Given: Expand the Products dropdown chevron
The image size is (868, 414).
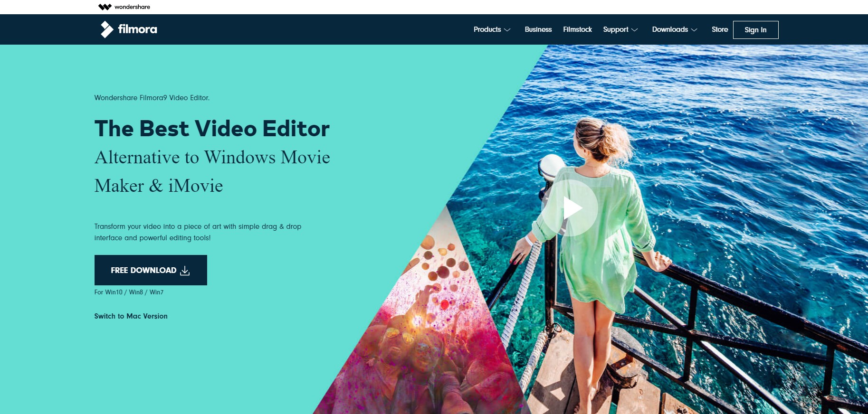Looking at the screenshot, I should click(x=507, y=29).
